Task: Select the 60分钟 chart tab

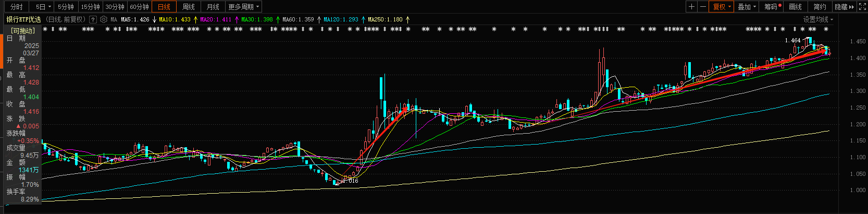Action: pyautogui.click(x=139, y=7)
